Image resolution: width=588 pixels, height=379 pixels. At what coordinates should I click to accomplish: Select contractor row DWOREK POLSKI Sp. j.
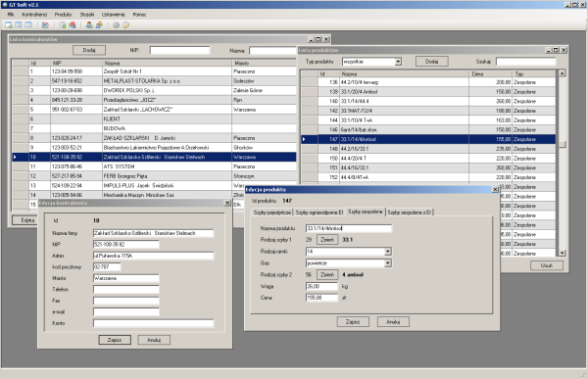click(x=154, y=90)
